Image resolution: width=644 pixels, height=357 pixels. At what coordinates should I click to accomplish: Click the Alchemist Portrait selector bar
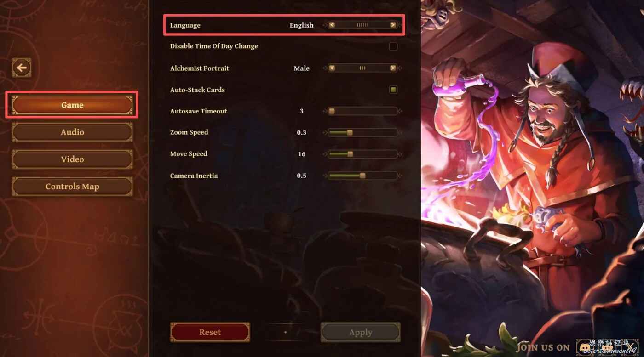(362, 68)
